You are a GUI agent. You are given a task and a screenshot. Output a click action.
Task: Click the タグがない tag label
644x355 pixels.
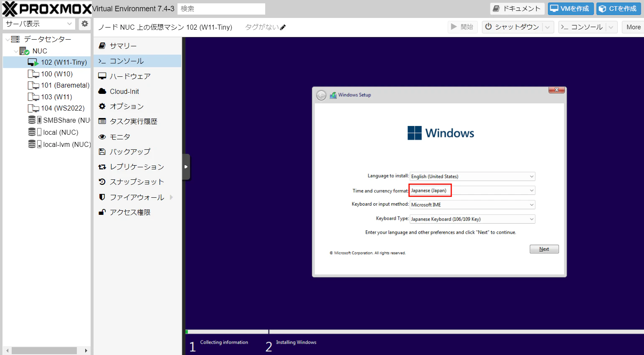tap(262, 27)
